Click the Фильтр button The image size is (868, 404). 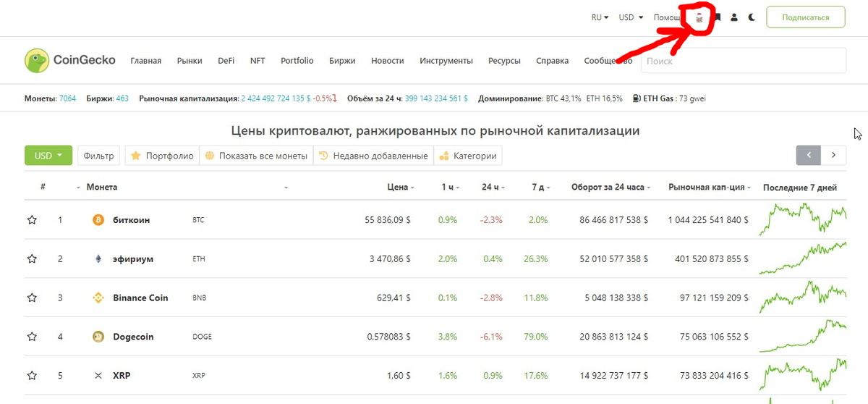[99, 156]
